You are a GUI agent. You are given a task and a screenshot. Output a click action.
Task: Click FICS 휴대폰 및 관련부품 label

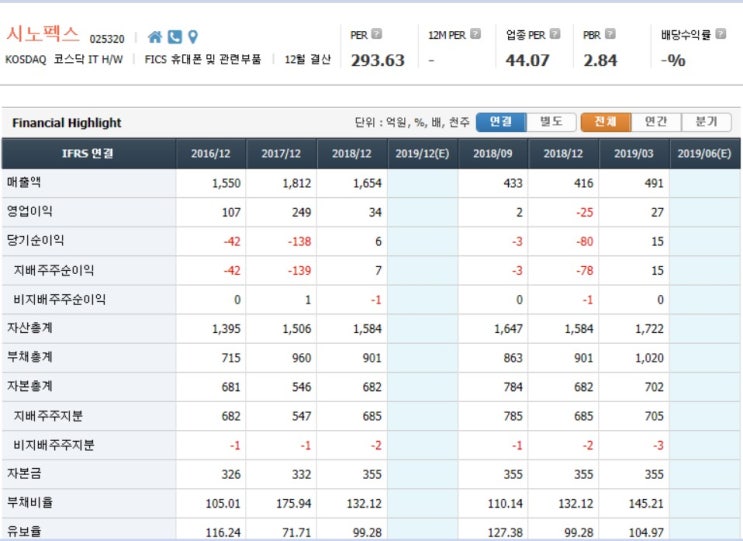(x=203, y=59)
